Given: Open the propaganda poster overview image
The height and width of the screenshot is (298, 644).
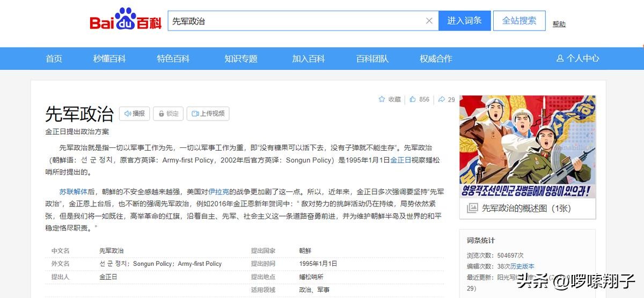Looking at the screenshot, I should point(527,147).
